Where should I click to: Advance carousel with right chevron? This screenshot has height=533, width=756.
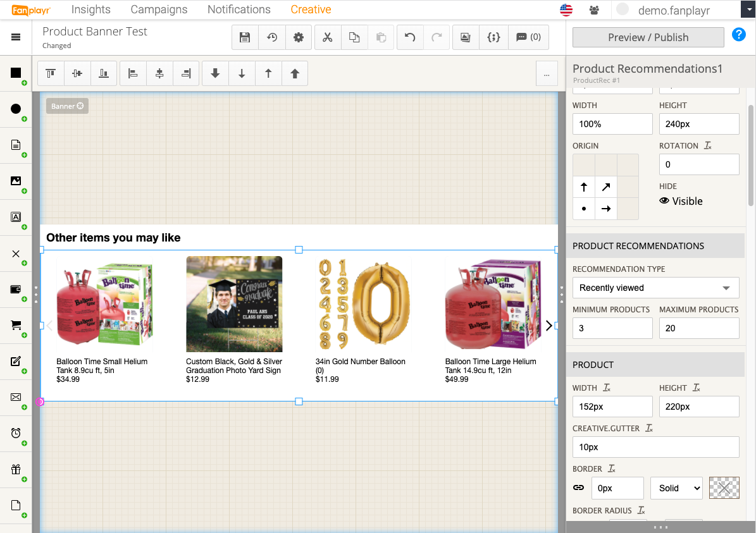[x=548, y=326]
